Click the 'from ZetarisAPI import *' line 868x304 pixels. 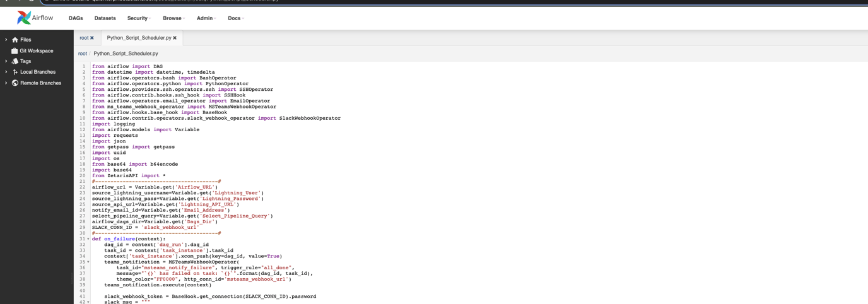pyautogui.click(x=129, y=176)
